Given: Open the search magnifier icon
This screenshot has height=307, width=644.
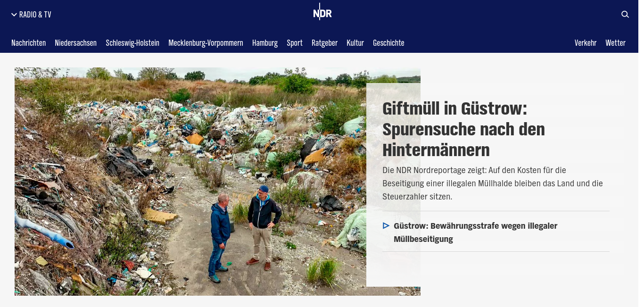Looking at the screenshot, I should click(x=625, y=14).
